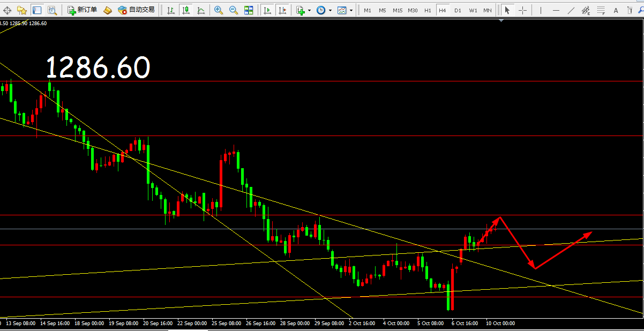Expand the periods clock dropdown arrow
The width and height of the screenshot is (644, 331).
tap(330, 10)
